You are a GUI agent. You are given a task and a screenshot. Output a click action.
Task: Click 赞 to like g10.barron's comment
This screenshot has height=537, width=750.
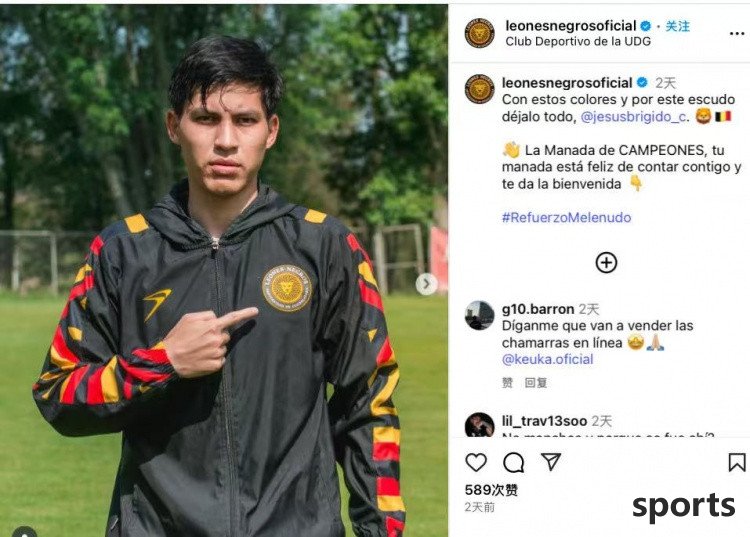click(507, 383)
